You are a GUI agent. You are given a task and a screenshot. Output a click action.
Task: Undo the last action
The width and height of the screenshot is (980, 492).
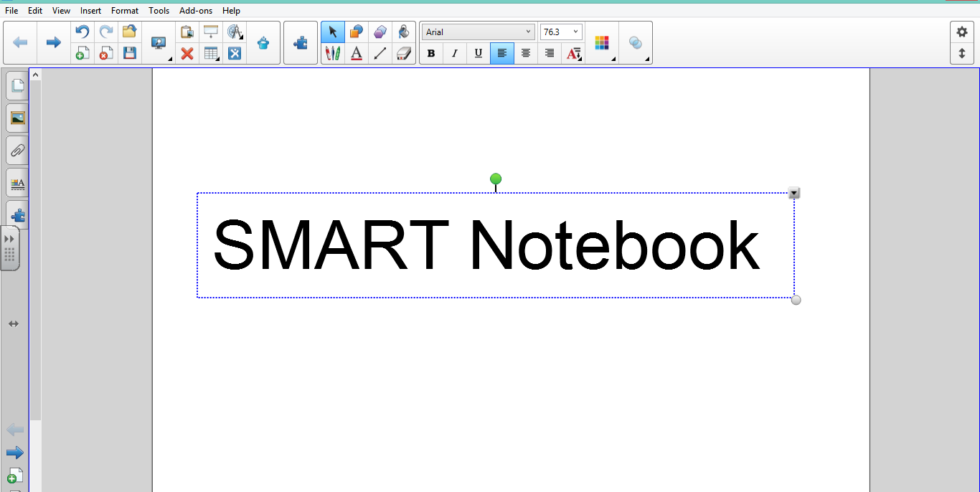coord(83,32)
